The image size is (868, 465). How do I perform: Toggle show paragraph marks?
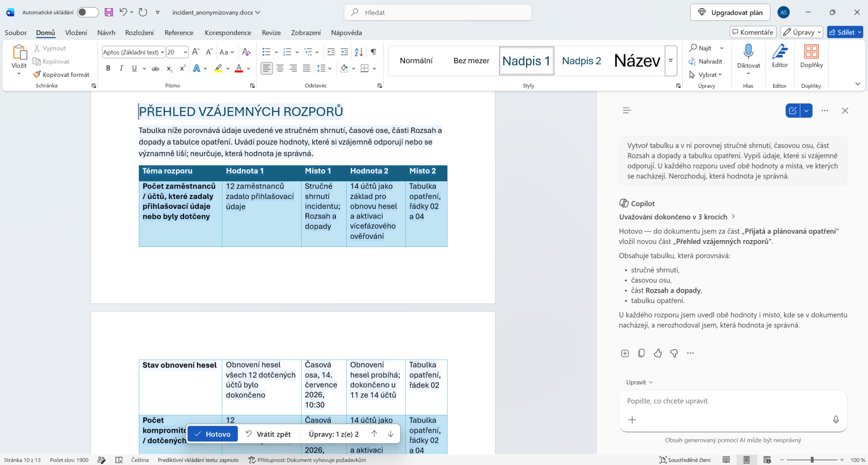(x=373, y=52)
